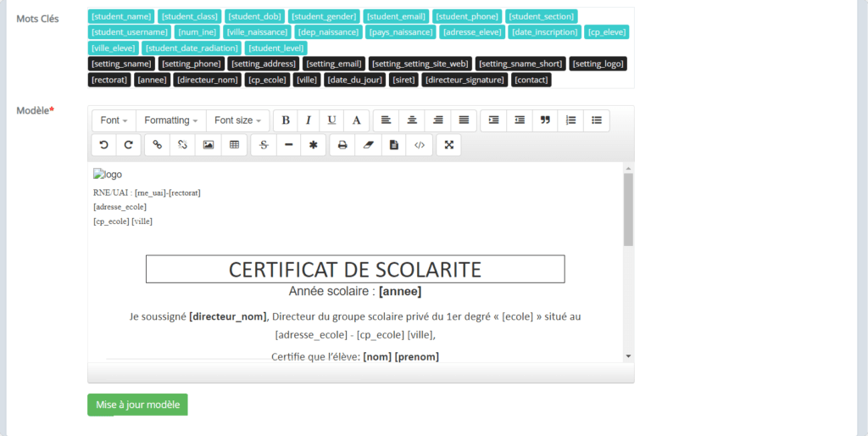Insert [setting_logo] keyword tag
Viewport: 868px width, 436px height.
pos(598,64)
